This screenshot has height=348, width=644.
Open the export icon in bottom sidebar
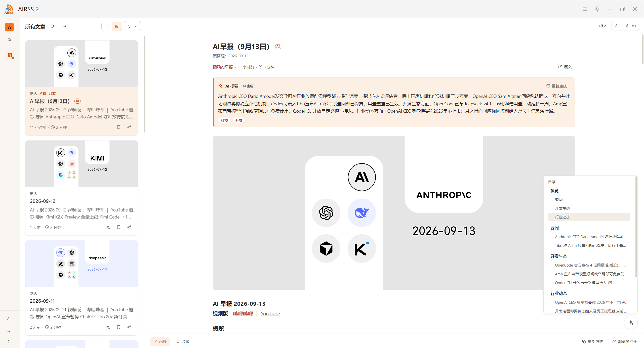[x=9, y=319]
